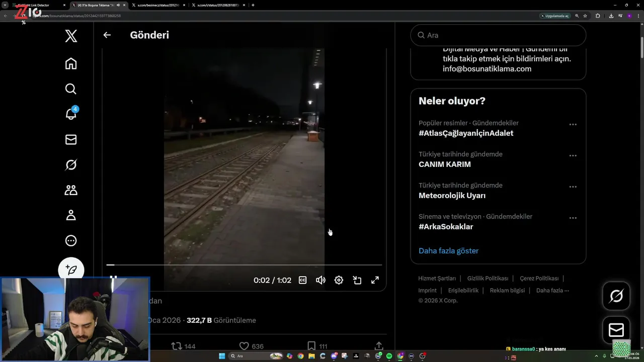The height and width of the screenshot is (362, 644).
Task: View 322,7 B Görüntüleme count
Action: coord(221,320)
